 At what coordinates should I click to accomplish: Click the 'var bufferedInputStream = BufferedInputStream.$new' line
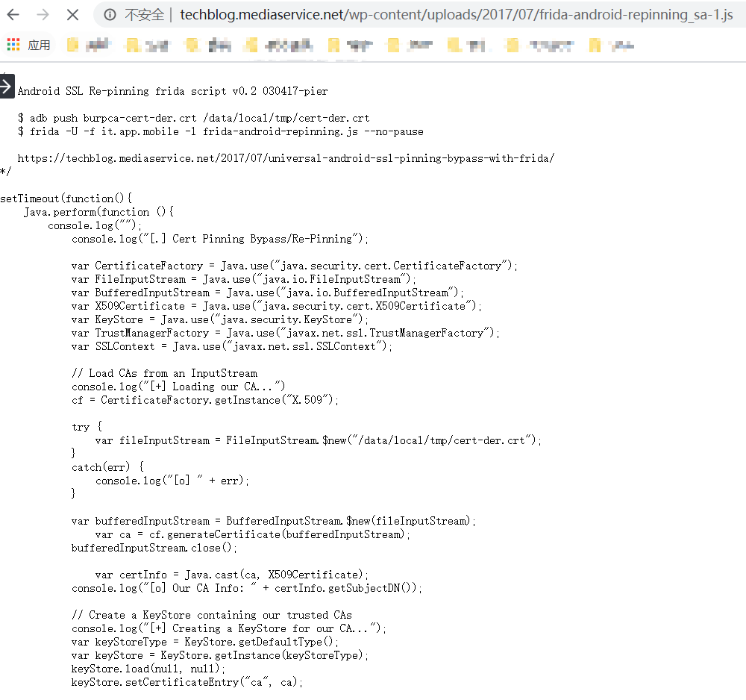coord(274,521)
